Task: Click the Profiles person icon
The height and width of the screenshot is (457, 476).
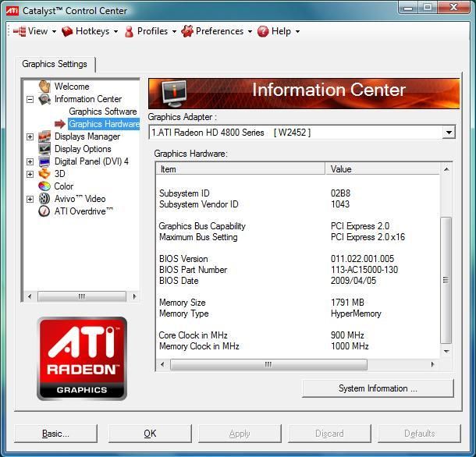Action: (x=129, y=31)
